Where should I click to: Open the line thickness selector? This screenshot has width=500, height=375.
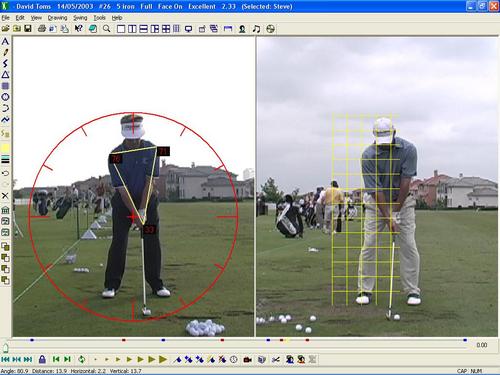pyautogui.click(x=5, y=159)
